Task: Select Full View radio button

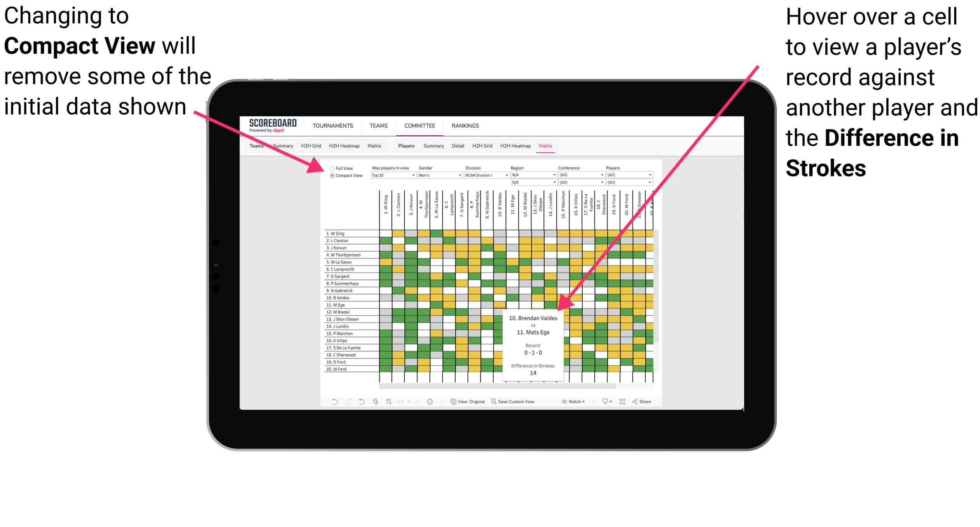Action: [x=330, y=169]
